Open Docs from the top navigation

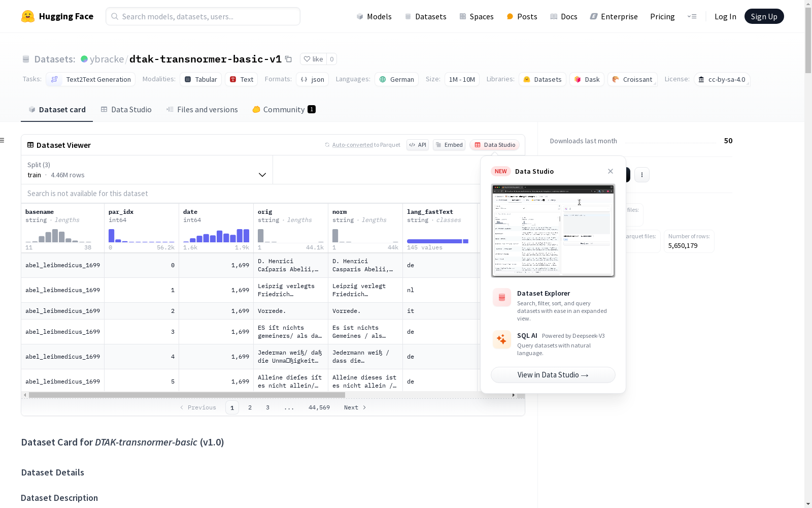(564, 16)
